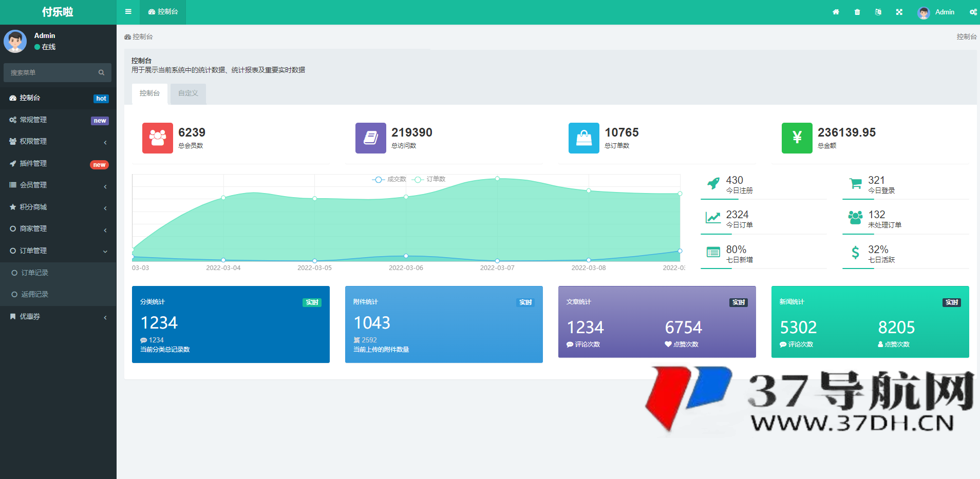Expand the 优惠券 sidebar menu
The height and width of the screenshot is (479, 980).
58,317
